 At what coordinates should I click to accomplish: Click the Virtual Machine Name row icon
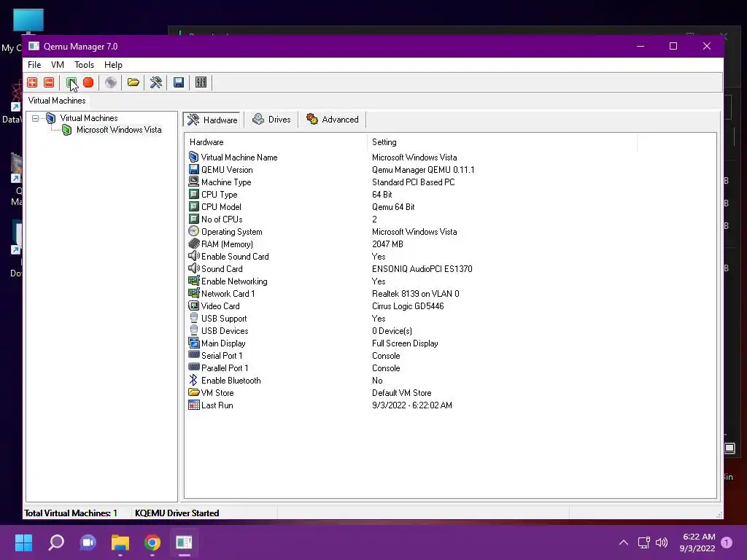point(193,157)
